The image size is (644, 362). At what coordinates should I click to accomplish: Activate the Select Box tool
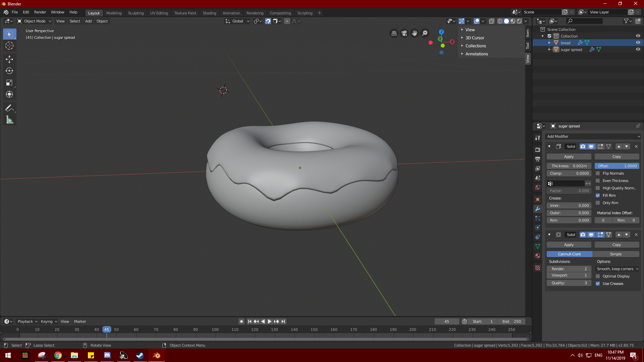tap(9, 34)
